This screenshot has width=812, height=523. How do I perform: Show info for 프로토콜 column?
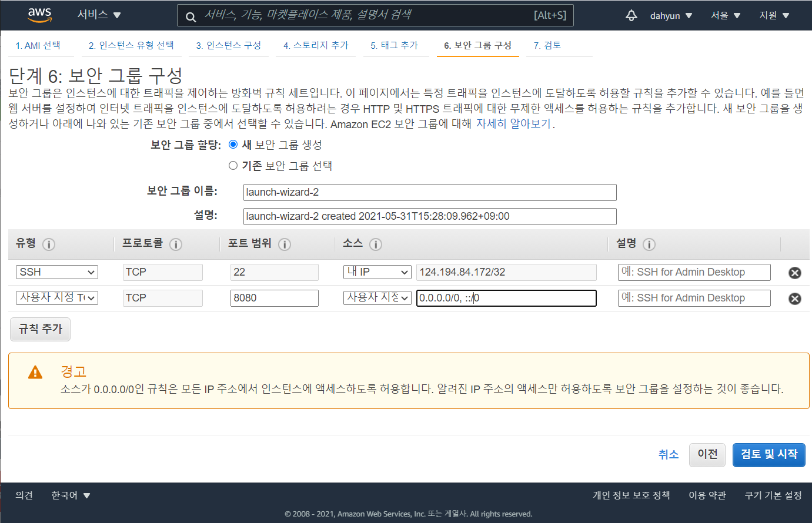click(176, 244)
